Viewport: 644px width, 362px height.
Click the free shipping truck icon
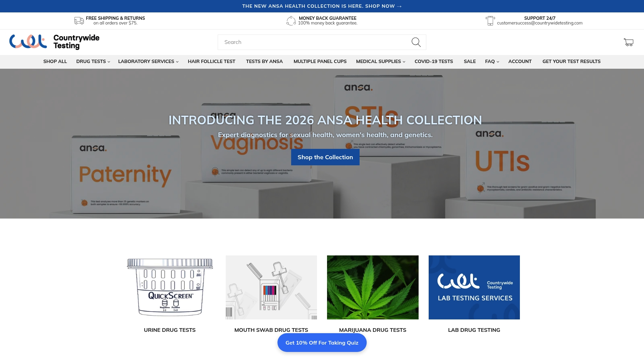pos(79,21)
